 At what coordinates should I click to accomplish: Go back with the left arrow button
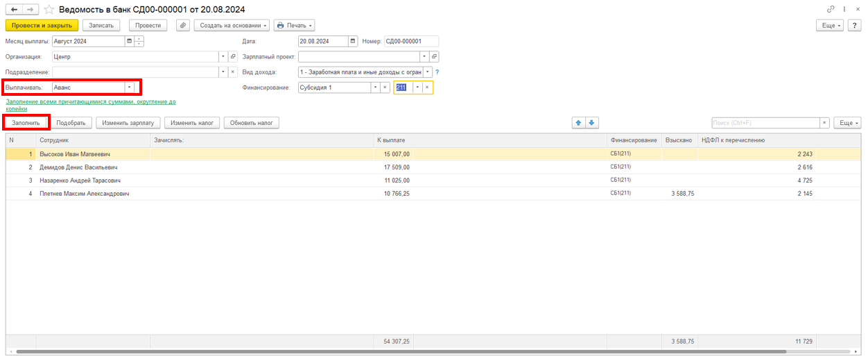tap(14, 10)
